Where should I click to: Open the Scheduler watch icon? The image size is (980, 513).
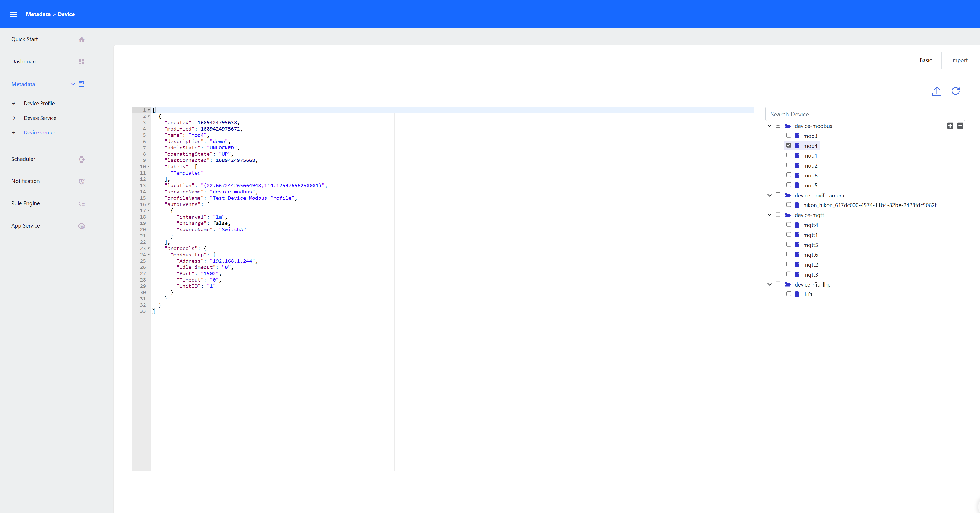point(82,159)
